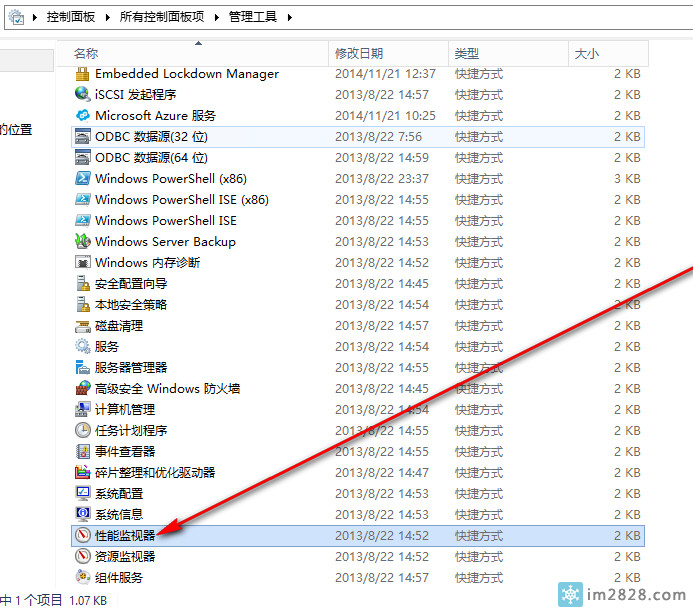Viewport: 693px width, 612px height.
Task: Select the 组件服务 icon
Action: point(82,578)
